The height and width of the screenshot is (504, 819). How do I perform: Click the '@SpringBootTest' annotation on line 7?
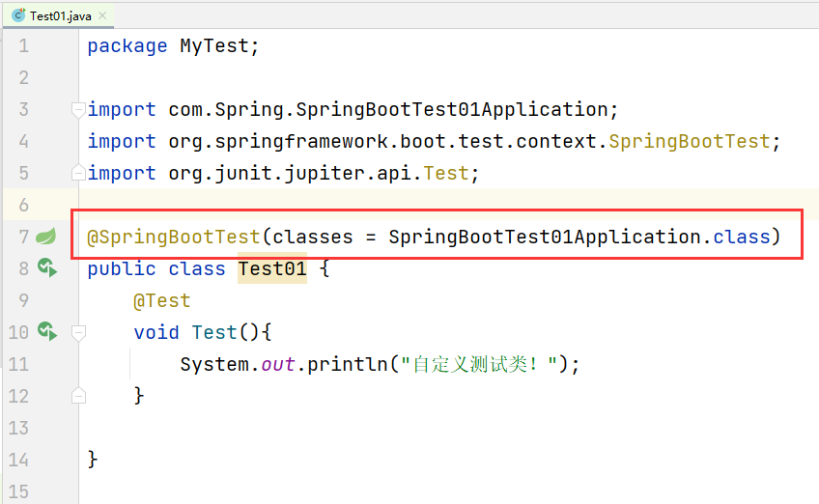point(174,238)
